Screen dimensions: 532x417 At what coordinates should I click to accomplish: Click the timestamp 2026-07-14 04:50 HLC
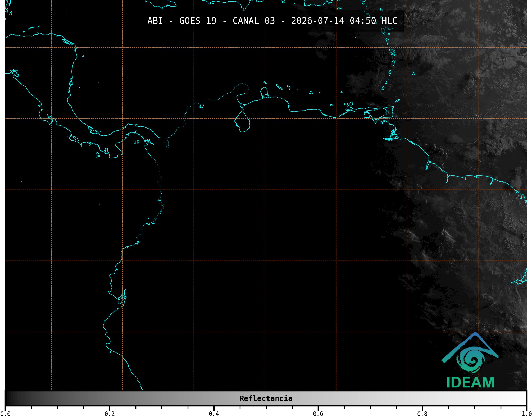[x=344, y=21]
